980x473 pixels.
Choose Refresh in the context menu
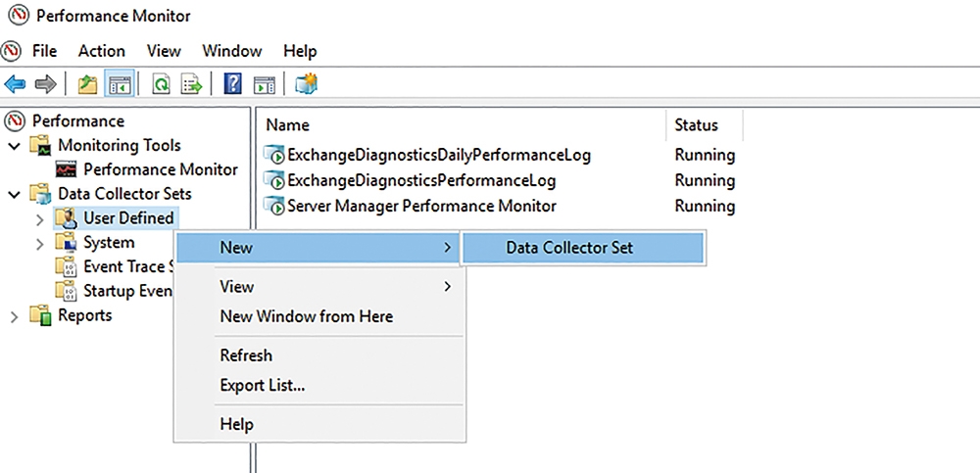click(318, 355)
